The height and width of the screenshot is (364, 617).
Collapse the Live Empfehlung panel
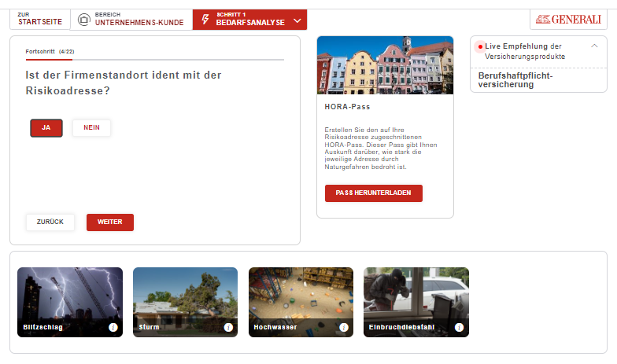[x=594, y=46]
